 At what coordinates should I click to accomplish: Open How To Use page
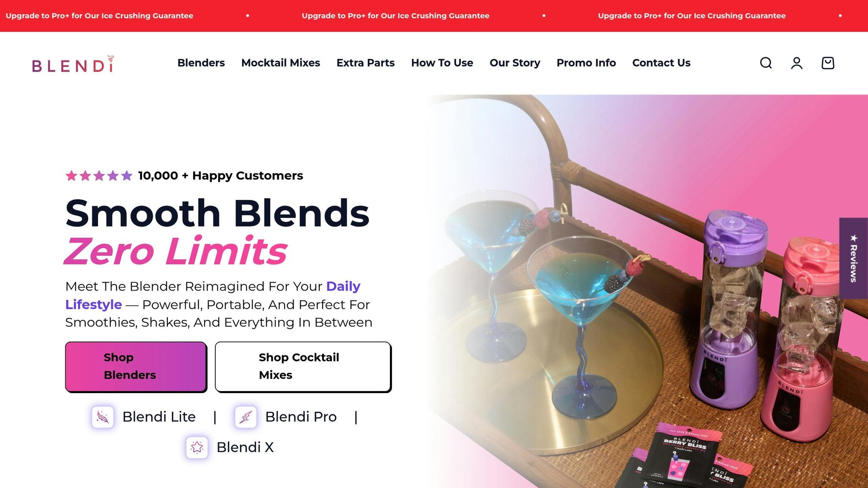442,63
